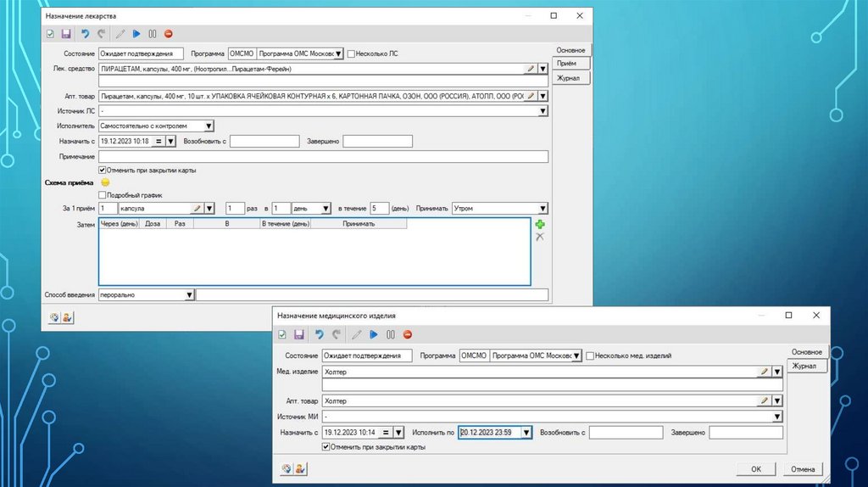Screen dimensions: 868x487
Task: Click undo arrow in the Назначение лекарства toolbar
Action: point(85,34)
